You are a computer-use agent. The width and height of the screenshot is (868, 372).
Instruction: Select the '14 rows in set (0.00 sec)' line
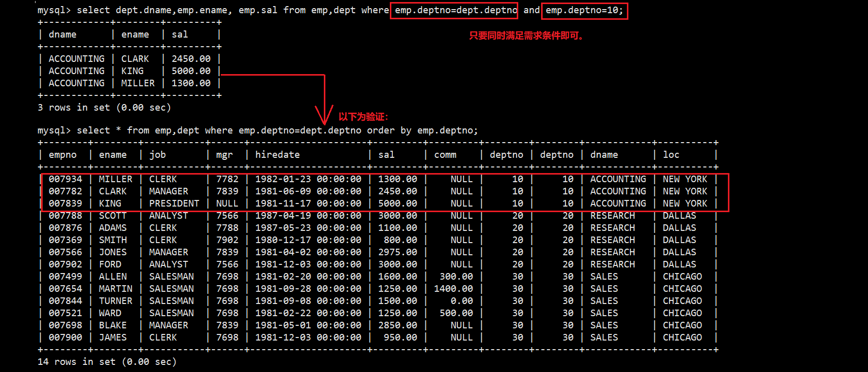(x=107, y=362)
